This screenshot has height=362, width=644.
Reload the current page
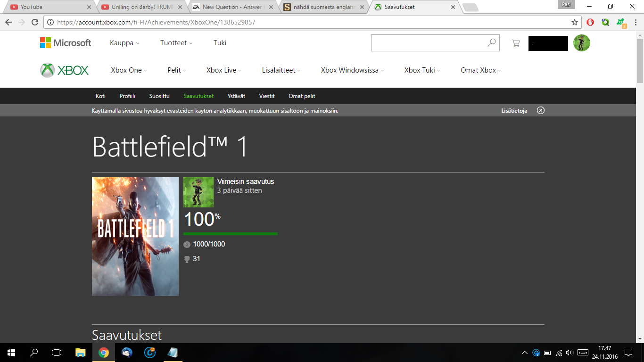point(35,22)
